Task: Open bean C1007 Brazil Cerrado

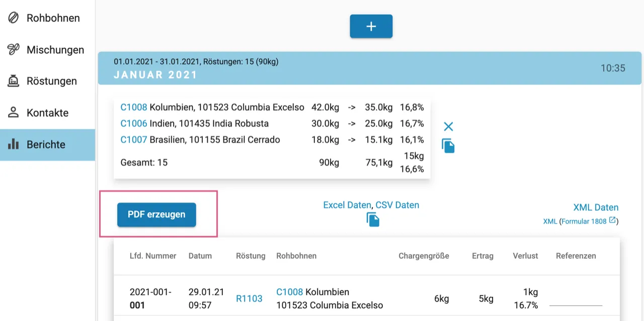Action: pyautogui.click(x=133, y=139)
